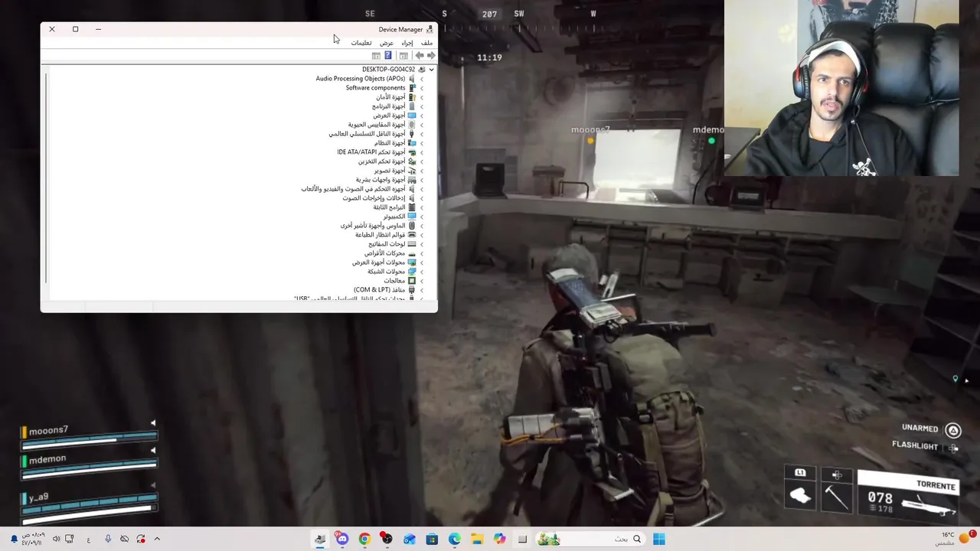This screenshot has width=980, height=551.
Task: Open Google Chrome from the taskbar
Action: (364, 539)
